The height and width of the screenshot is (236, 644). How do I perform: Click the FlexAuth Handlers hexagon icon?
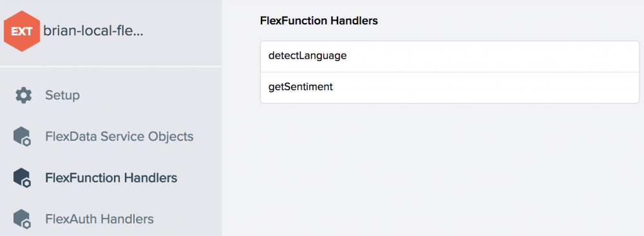coord(22,219)
